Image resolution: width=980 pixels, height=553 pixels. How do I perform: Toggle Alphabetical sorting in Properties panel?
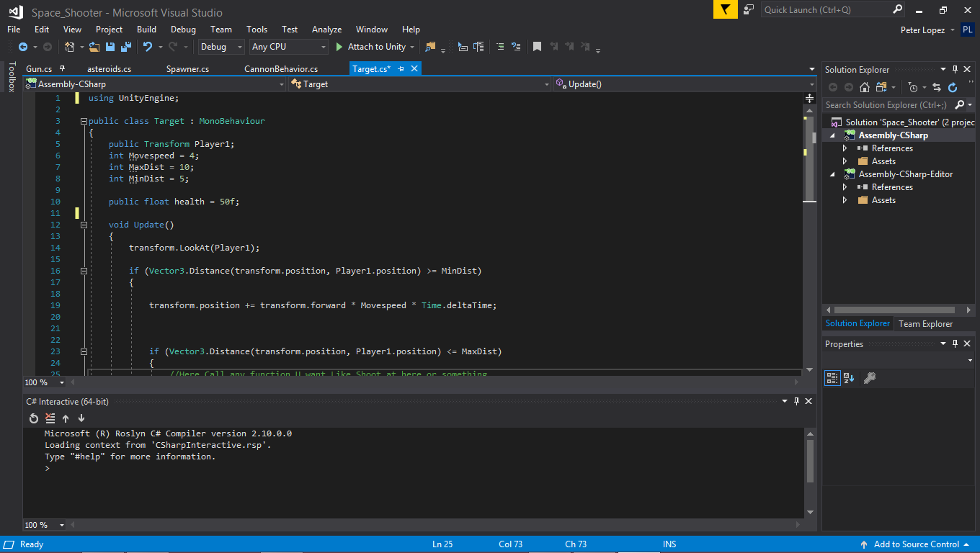coord(849,378)
